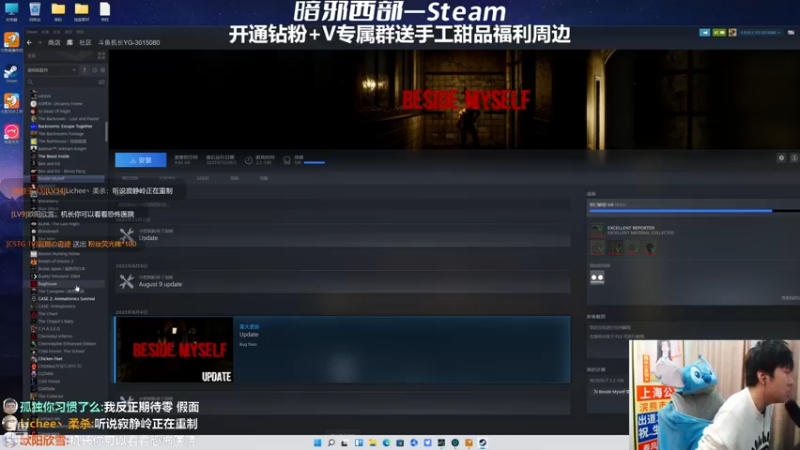800x450 pixels.
Task: Open the pink desktop app shortcut
Action: point(11,134)
